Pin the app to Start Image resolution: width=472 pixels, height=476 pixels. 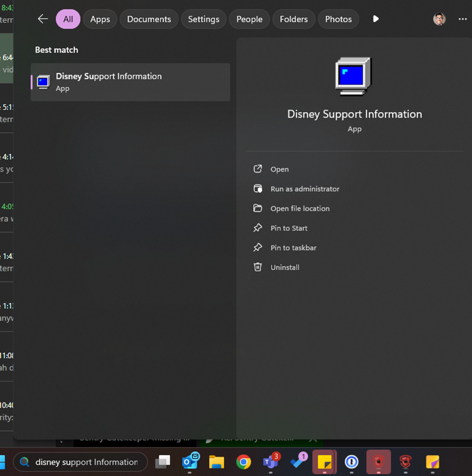(289, 228)
